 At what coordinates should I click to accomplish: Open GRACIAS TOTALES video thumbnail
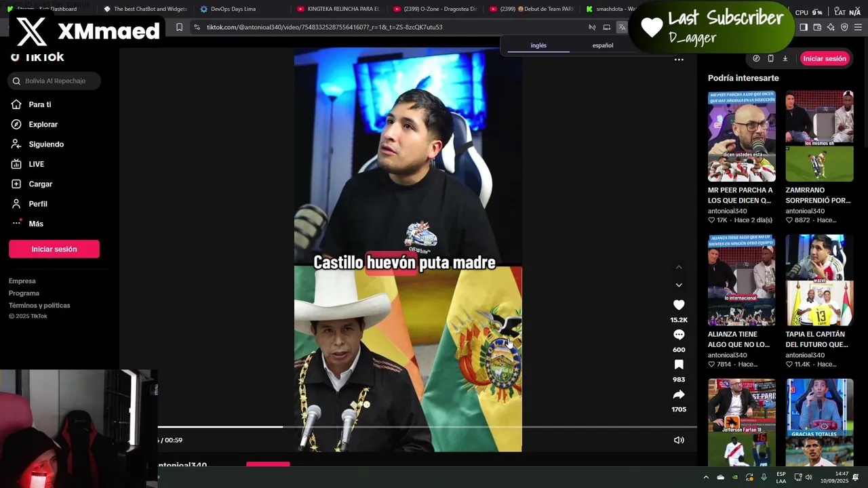coord(819,422)
